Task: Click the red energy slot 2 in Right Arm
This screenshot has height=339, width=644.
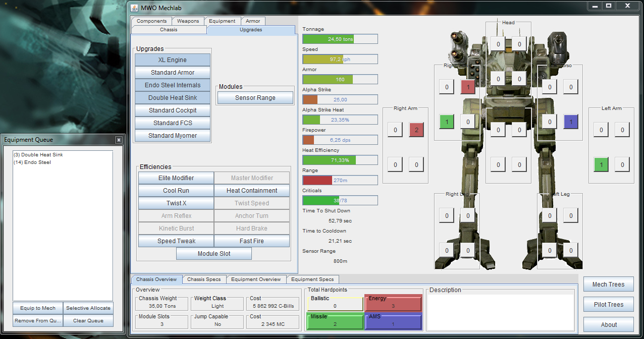Action: [416, 130]
